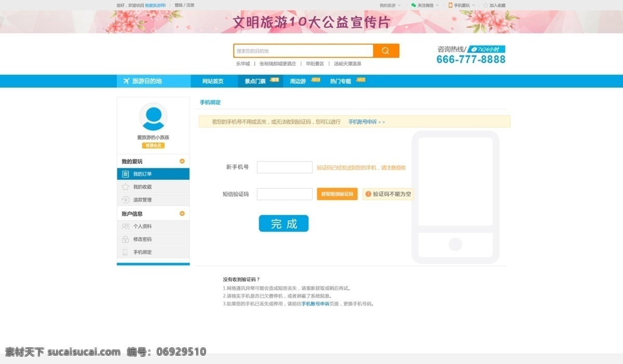Select 手机绑定 in the sidebar
The height and width of the screenshot is (364, 623).
pos(153,252)
